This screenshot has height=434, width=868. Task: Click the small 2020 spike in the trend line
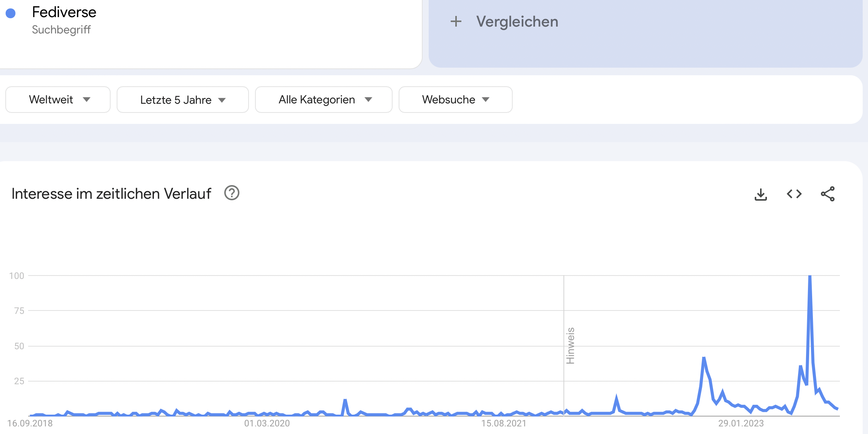click(345, 401)
